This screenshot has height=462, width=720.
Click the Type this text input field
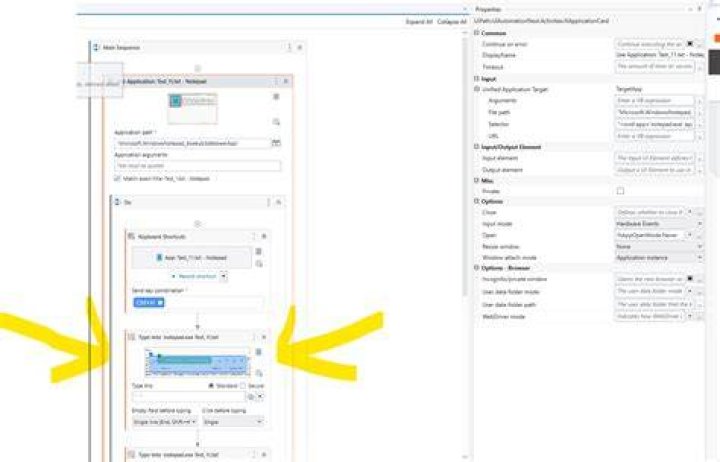click(189, 396)
